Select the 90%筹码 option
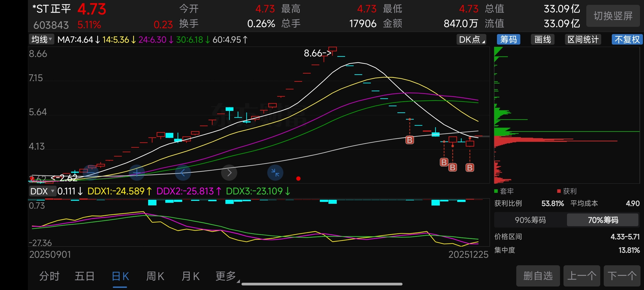644x290 pixels. (530, 220)
